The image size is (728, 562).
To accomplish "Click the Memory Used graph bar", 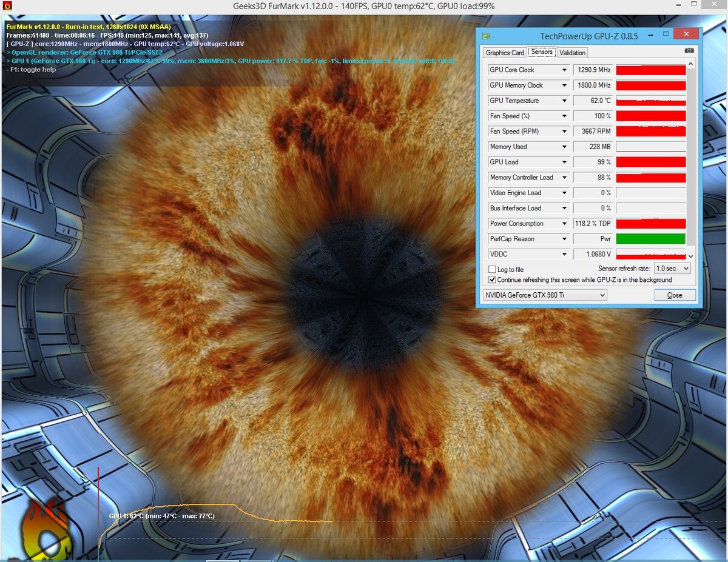I will pos(650,147).
